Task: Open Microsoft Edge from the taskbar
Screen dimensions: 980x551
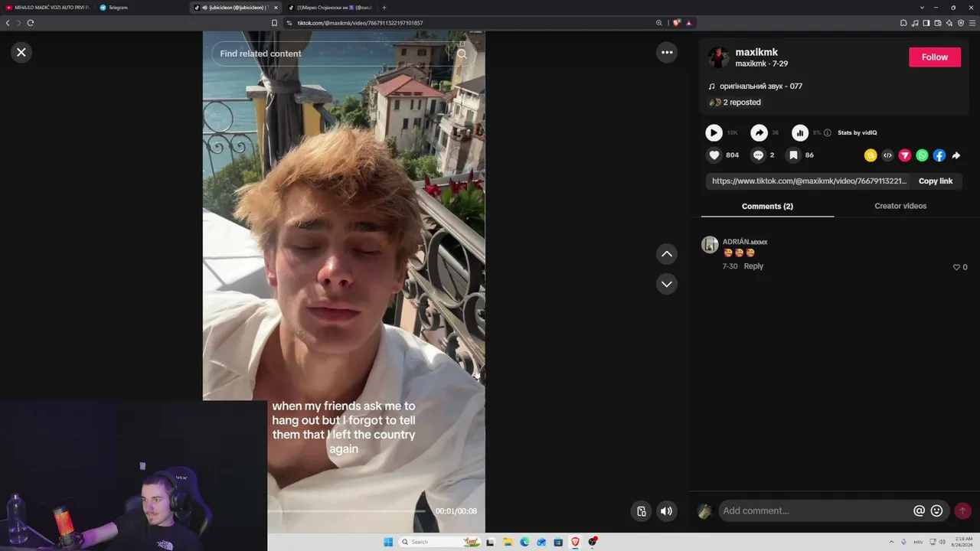Action: [x=524, y=542]
